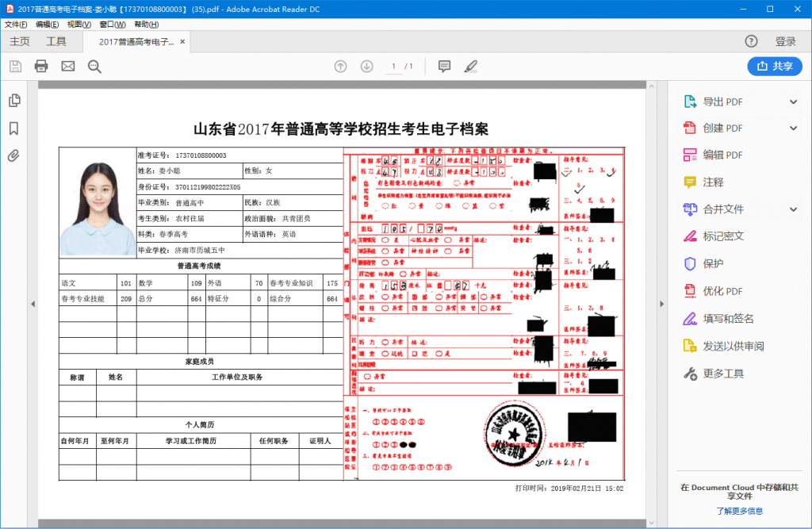Click the 打印时间 2019年02月21日 text

point(569,488)
